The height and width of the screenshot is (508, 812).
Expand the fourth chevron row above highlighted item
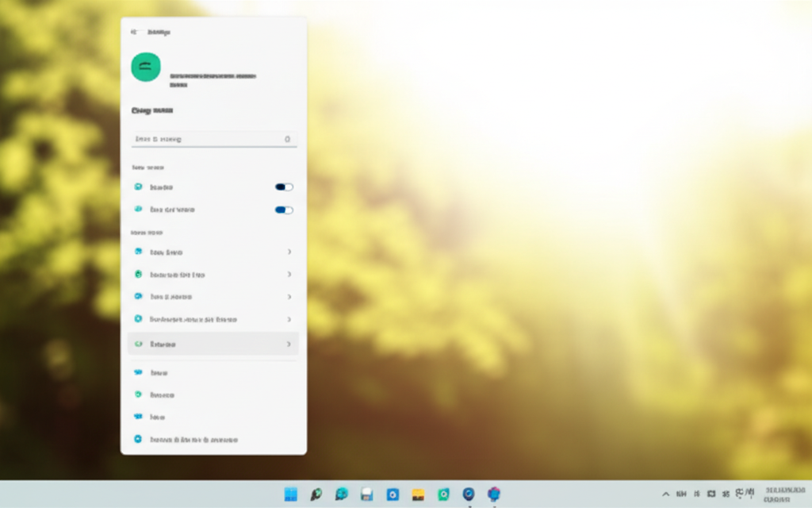[289, 319]
